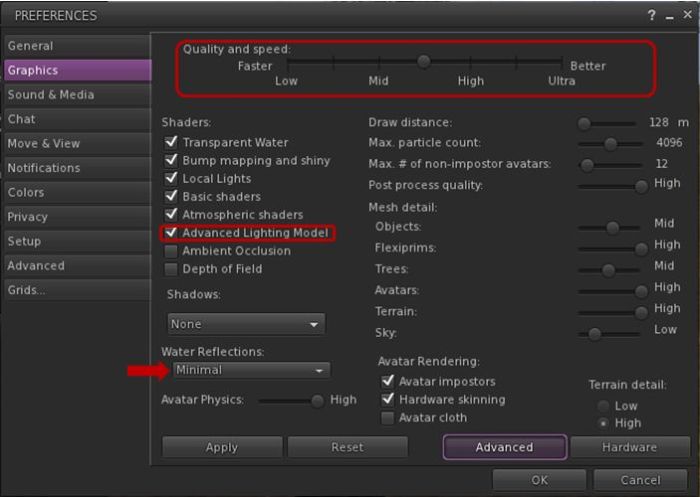Click the Advanced graphics button
The image size is (700, 497).
pyautogui.click(x=505, y=447)
